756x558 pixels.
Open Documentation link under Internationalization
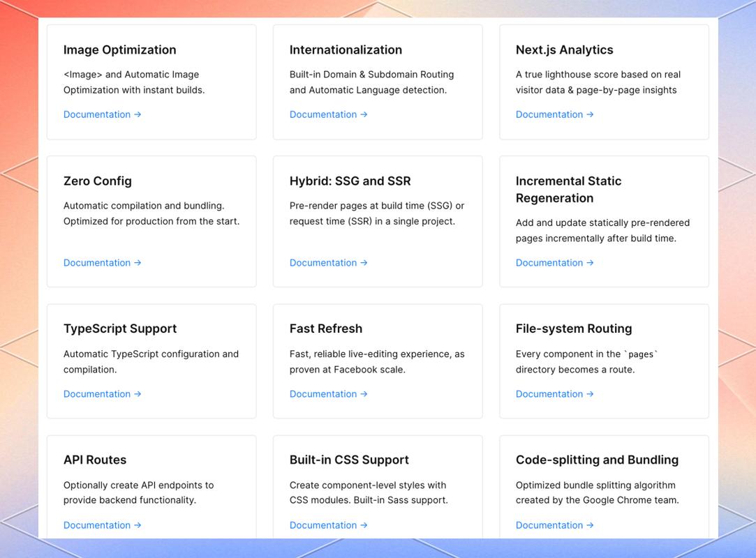[x=328, y=114]
